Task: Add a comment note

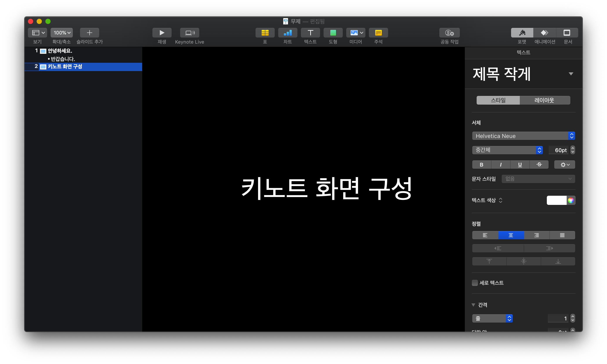Action: pyautogui.click(x=378, y=33)
